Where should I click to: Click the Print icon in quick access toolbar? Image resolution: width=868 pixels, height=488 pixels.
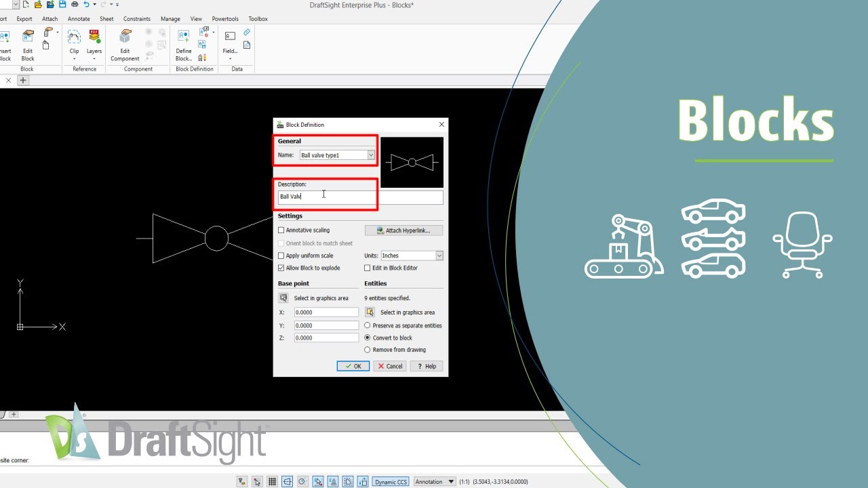click(74, 5)
